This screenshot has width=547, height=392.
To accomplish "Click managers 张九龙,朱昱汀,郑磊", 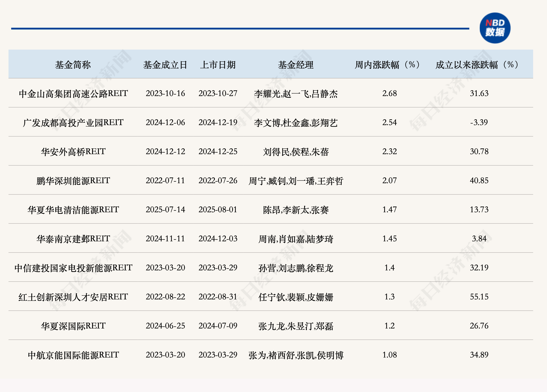I will coord(296,326).
